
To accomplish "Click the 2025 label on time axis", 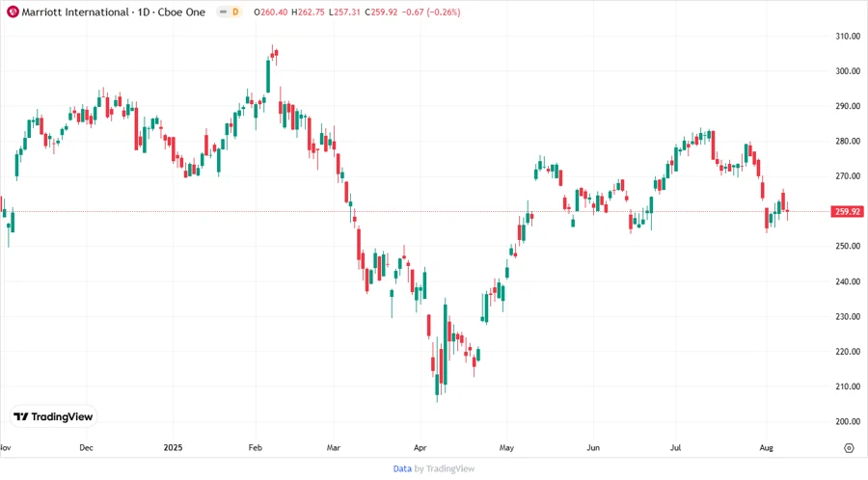I will coord(173,447).
